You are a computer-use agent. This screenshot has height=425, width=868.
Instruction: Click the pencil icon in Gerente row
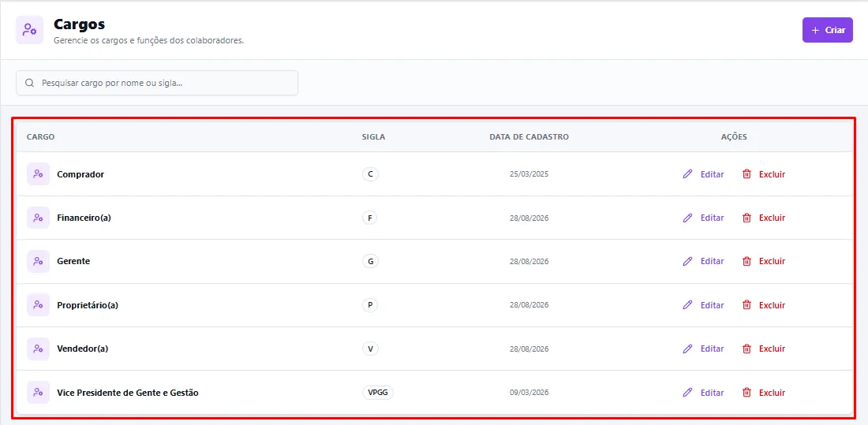pos(687,261)
